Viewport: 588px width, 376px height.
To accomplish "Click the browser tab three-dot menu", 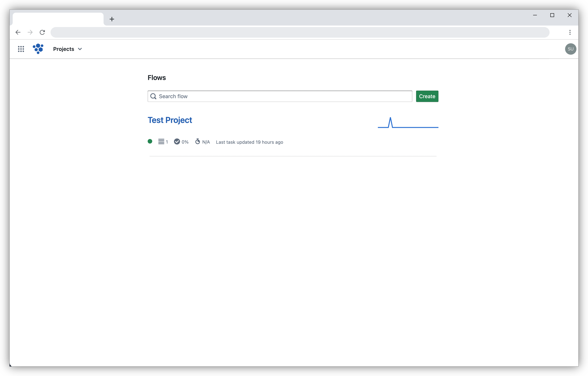I will click(x=570, y=32).
